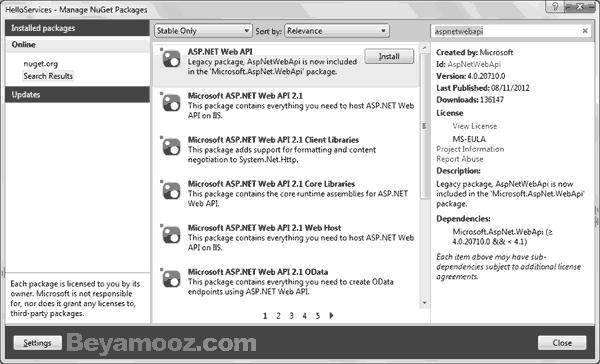
Task: Open the Sort by Relevance dropdown
Action: (x=337, y=31)
